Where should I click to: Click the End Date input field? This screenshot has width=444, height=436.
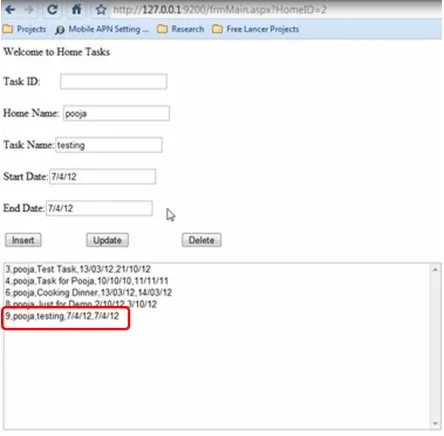pos(99,208)
